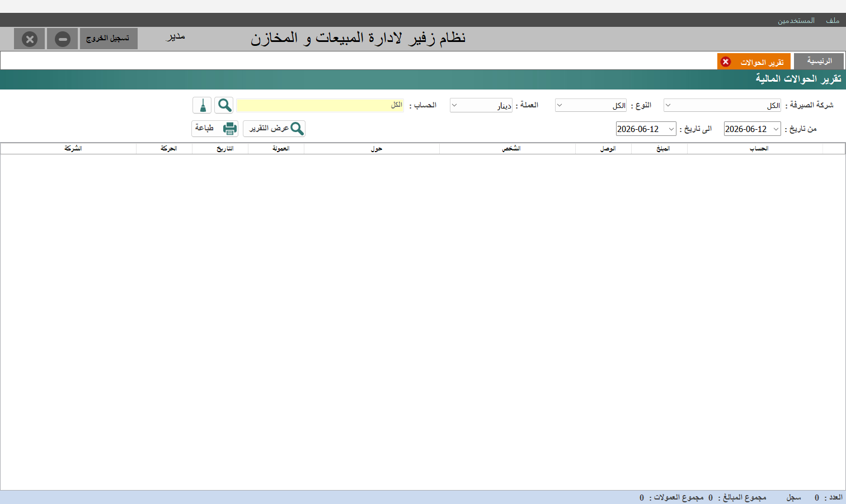Switch to the الرئيسية tab
The image size is (846, 504).
(819, 61)
